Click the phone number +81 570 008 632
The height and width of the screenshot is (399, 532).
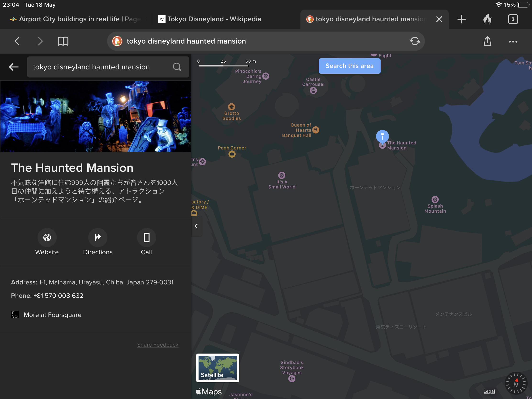tap(58, 296)
